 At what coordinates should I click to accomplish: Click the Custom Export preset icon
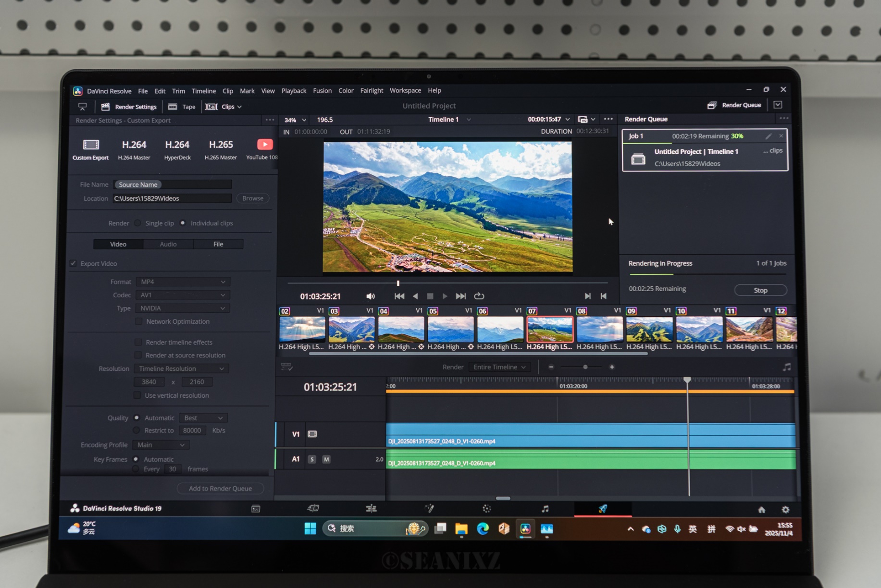click(91, 145)
